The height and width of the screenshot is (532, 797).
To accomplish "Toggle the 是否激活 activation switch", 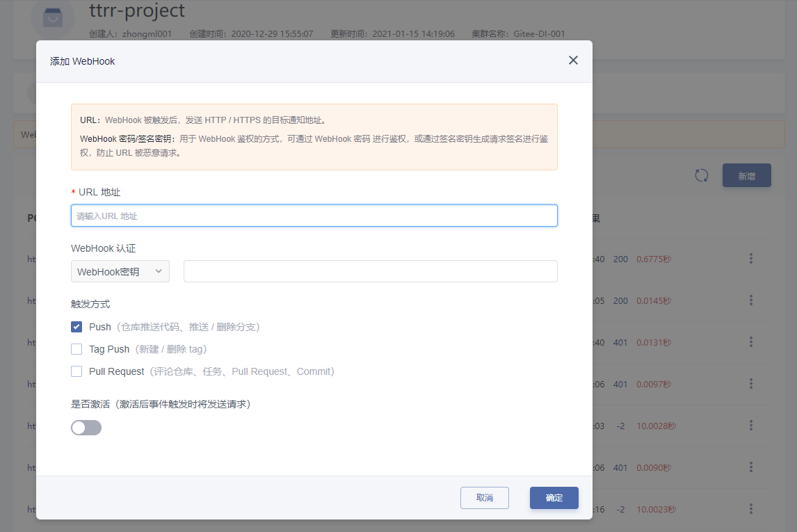I will (86, 428).
